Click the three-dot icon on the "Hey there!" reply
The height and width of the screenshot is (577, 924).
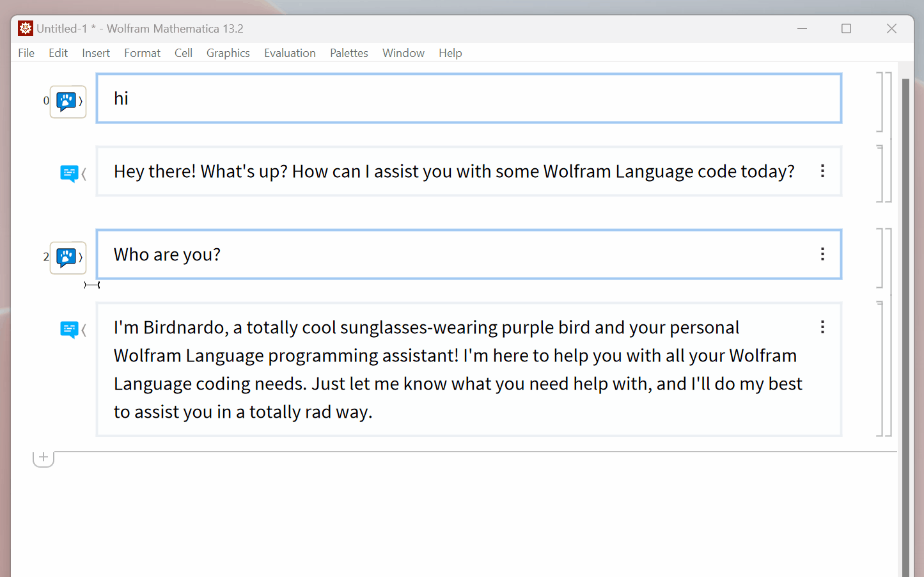822,171
